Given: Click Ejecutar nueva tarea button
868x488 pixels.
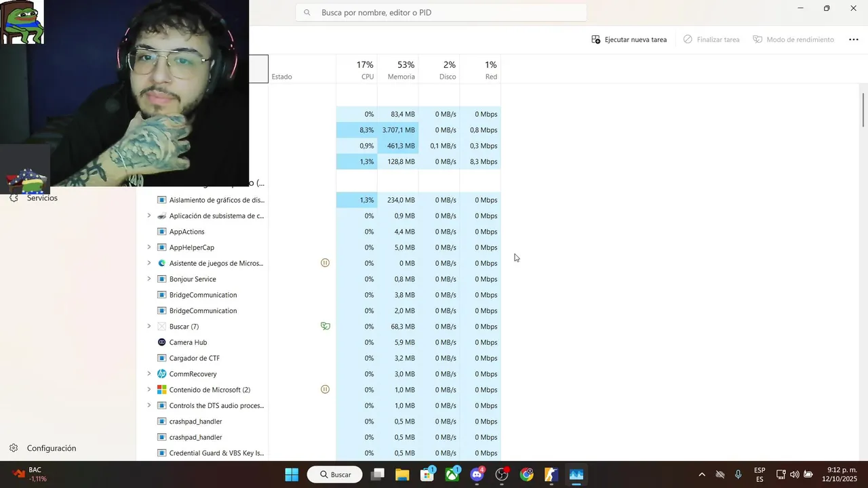Looking at the screenshot, I should click(x=629, y=39).
